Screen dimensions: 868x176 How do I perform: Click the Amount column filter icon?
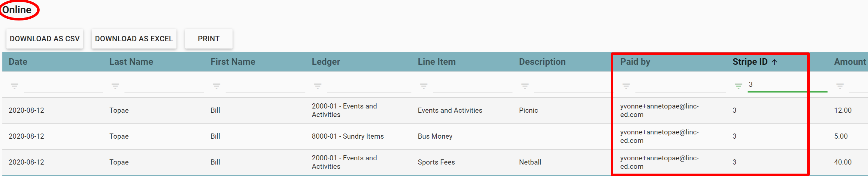(x=840, y=86)
